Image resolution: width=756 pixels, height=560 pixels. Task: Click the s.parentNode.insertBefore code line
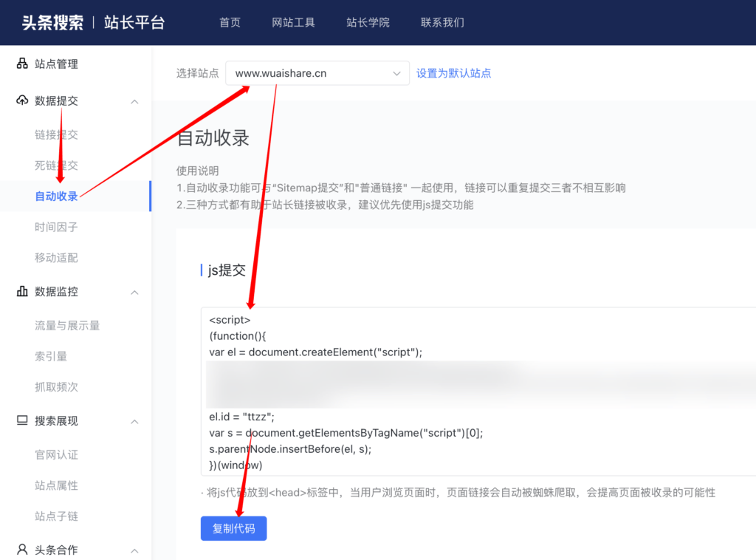point(290,449)
